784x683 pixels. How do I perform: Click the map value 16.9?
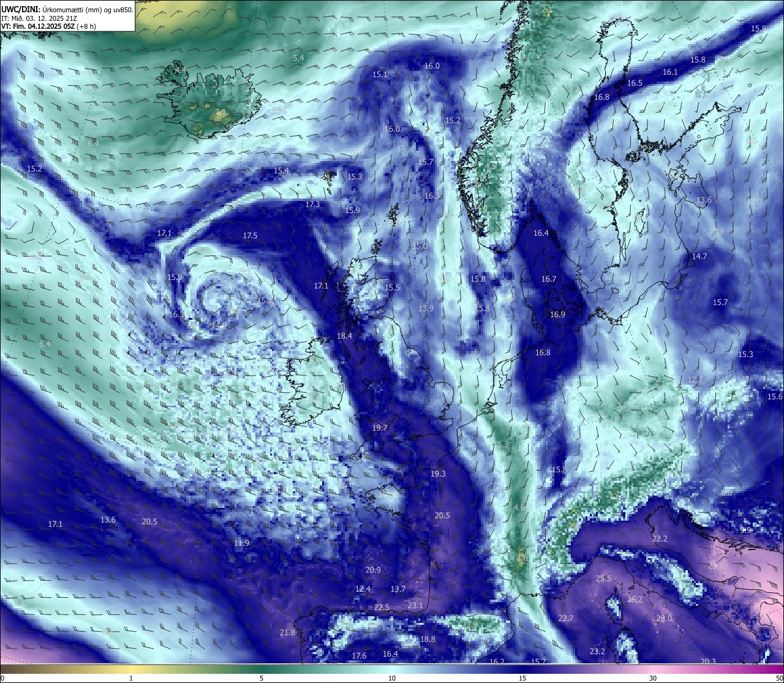click(x=557, y=314)
